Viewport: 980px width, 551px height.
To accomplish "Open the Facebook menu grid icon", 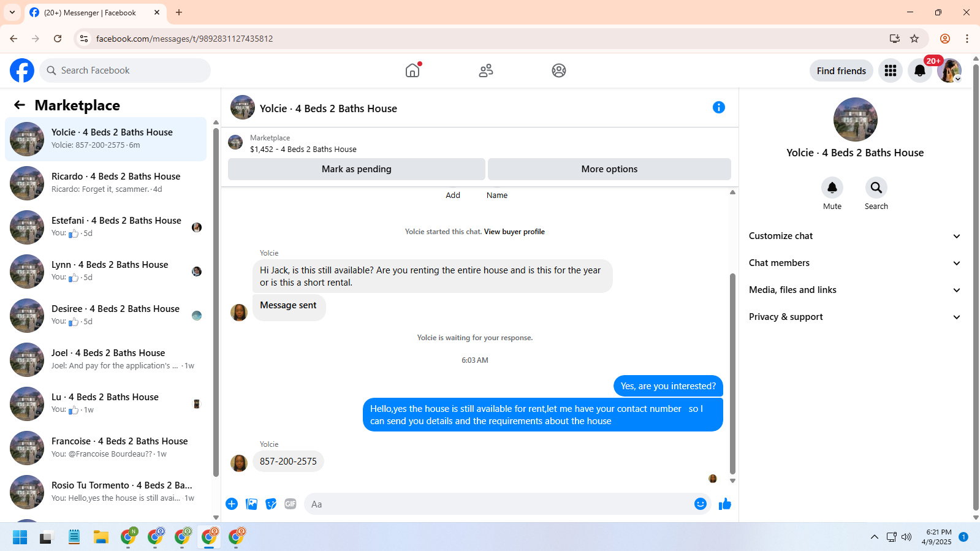I will pos(891,70).
